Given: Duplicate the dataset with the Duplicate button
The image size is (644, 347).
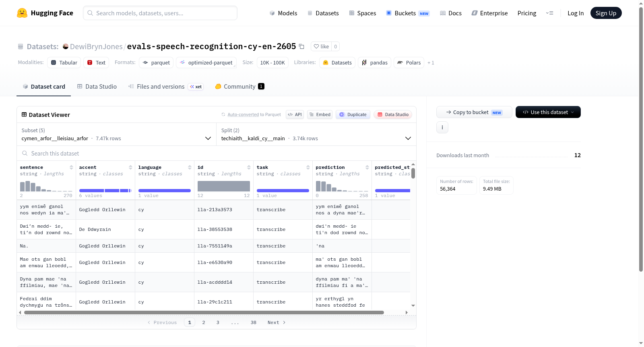Looking at the screenshot, I should pyautogui.click(x=353, y=114).
